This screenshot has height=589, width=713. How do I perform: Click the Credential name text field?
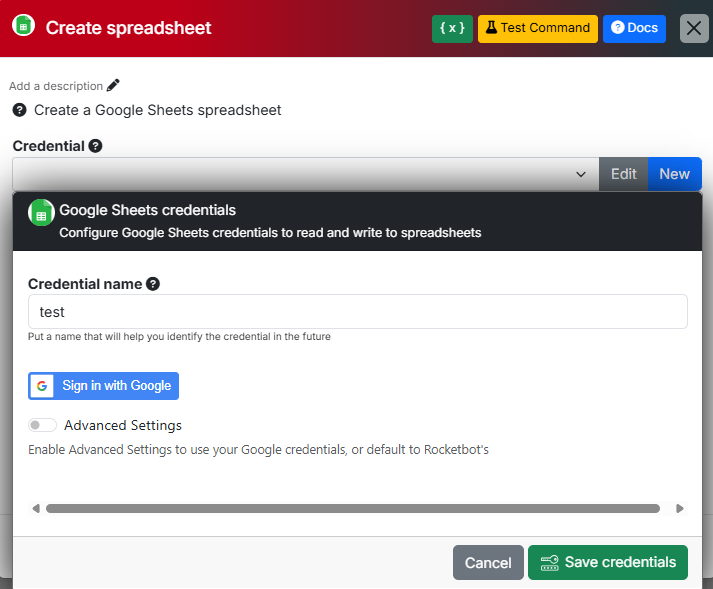pyautogui.click(x=357, y=312)
